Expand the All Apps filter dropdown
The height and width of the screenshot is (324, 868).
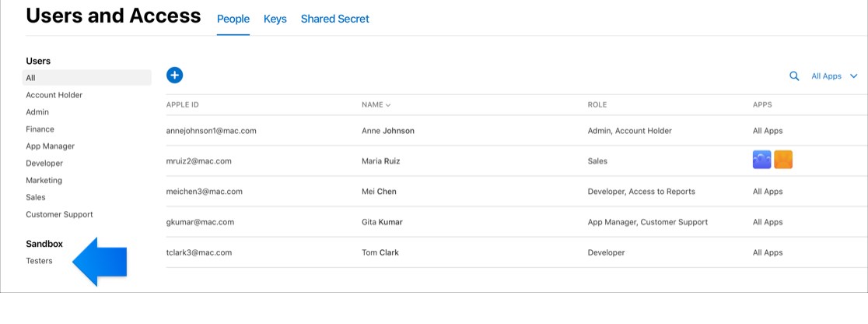(x=835, y=76)
